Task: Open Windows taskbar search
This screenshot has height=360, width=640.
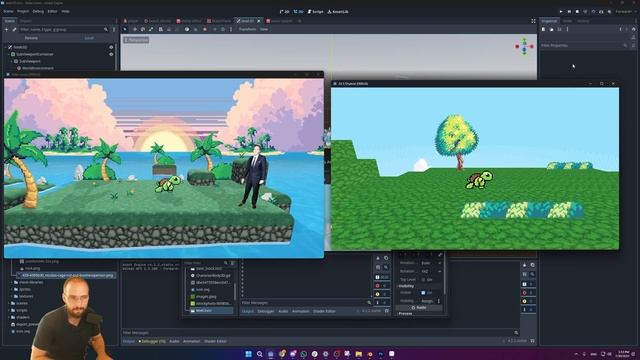Action: coord(260,354)
